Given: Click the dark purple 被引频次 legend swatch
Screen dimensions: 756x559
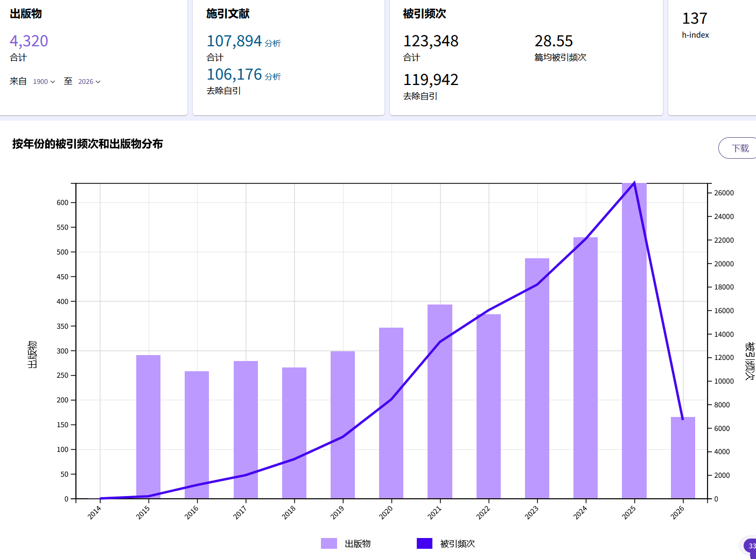Looking at the screenshot, I should click(424, 543).
